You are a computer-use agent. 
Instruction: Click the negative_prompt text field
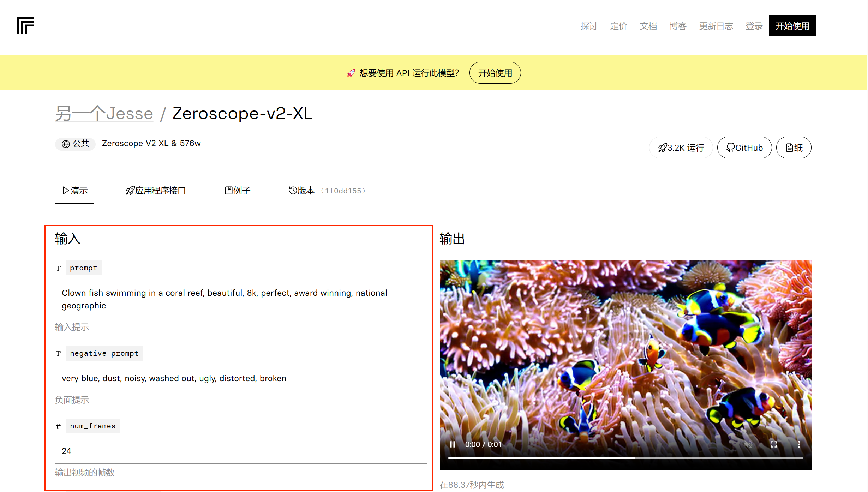pyautogui.click(x=241, y=378)
